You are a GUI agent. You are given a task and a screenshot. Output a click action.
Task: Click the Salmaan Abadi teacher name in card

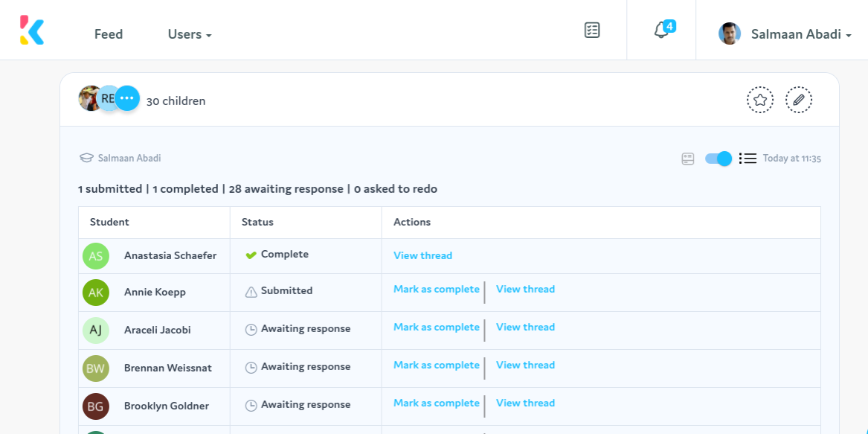pos(129,158)
